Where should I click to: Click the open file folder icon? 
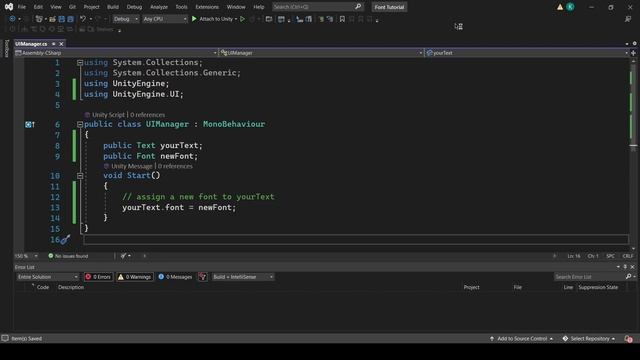52,19
